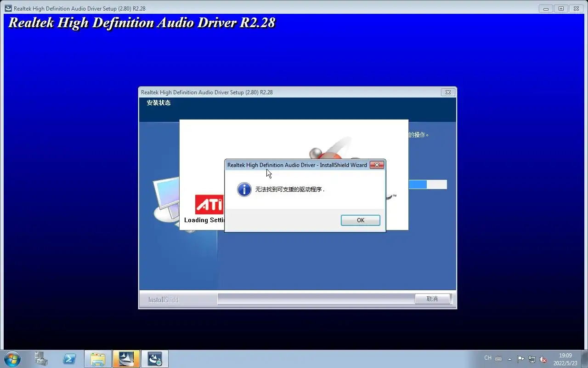Viewport: 588px width, 368px height.
Task: Open the Windows Start menu
Action: click(12, 359)
